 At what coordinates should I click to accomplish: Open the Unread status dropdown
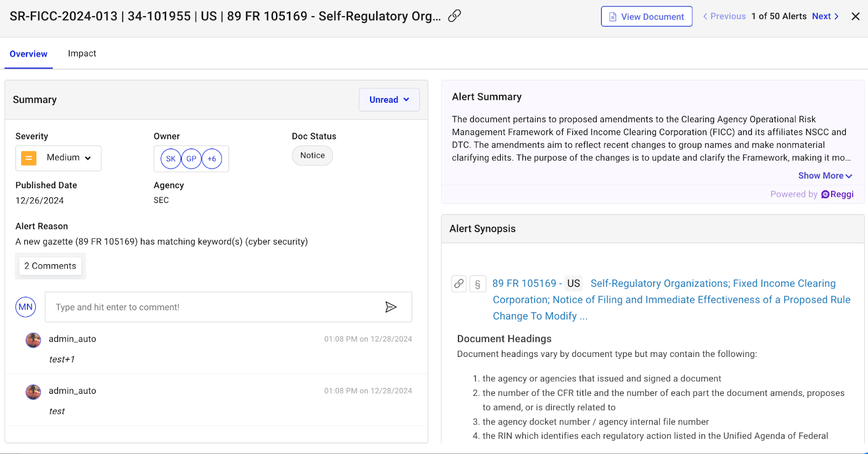point(389,100)
